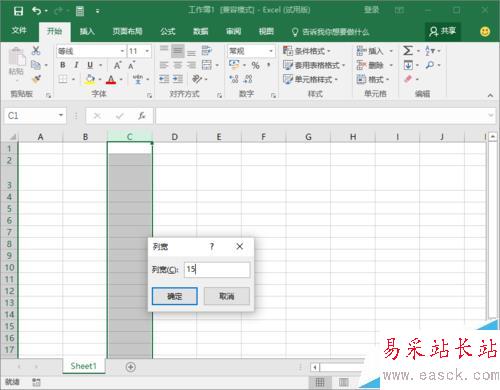Click the Fill down icon in the editing group
The image size is (500, 390).
(408, 65)
